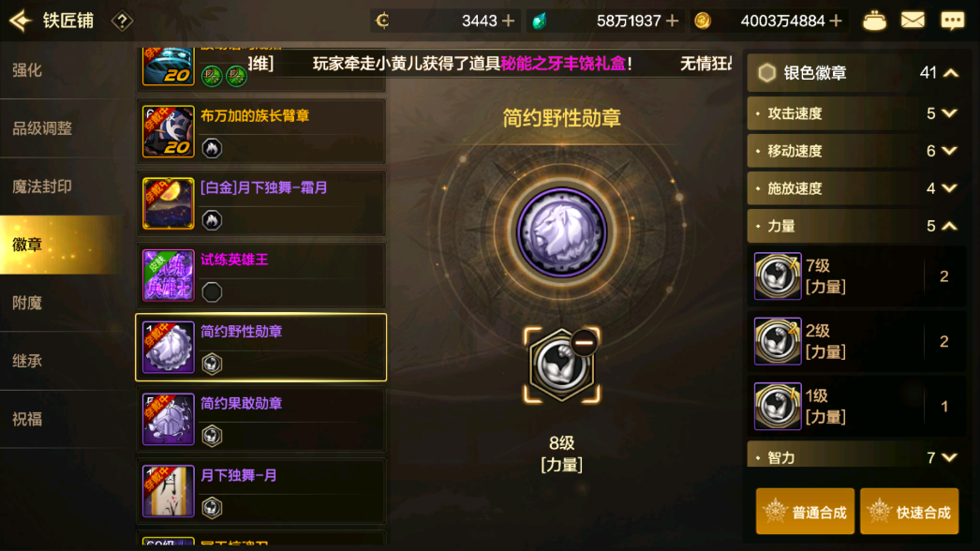This screenshot has height=551, width=980.
Task: Select 简约果敢勋章 in equipment list
Action: (261, 419)
